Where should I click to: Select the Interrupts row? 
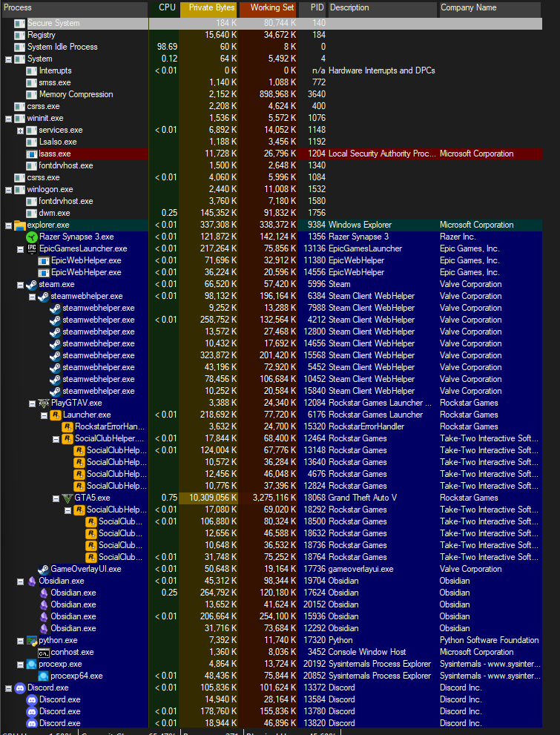click(271, 70)
